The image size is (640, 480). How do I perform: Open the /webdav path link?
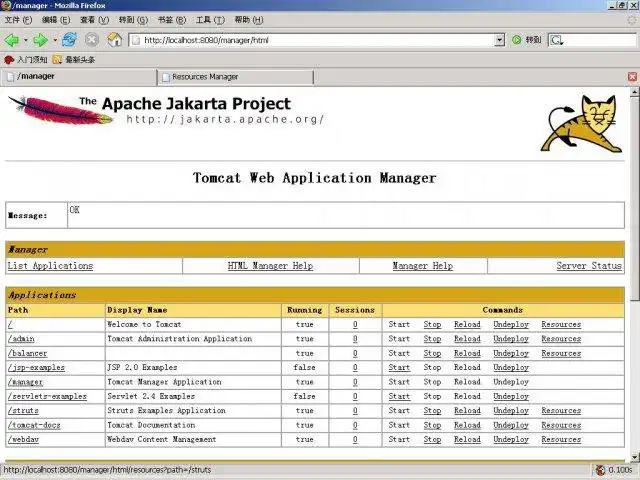click(x=23, y=440)
